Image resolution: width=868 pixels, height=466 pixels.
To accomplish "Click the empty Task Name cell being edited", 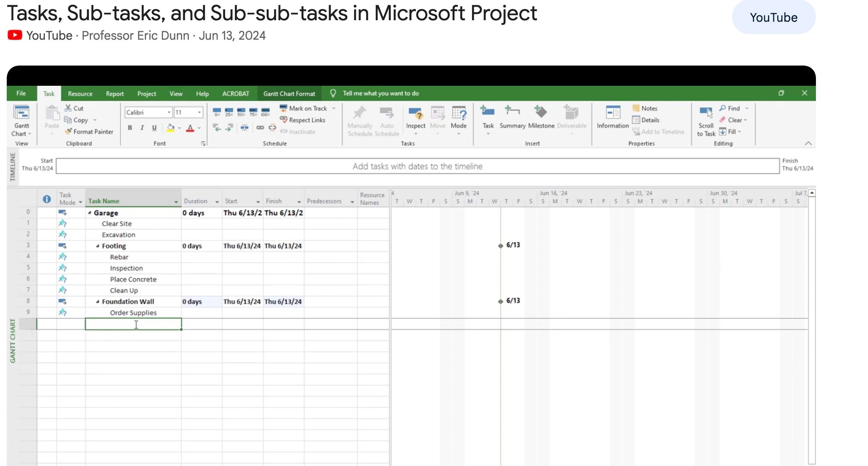I will (x=133, y=324).
